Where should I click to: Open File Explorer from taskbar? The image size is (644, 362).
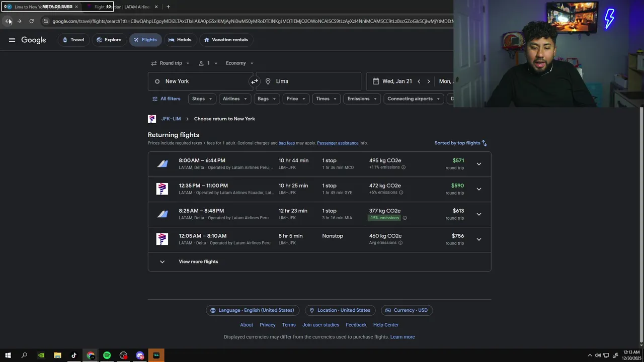coord(57,355)
